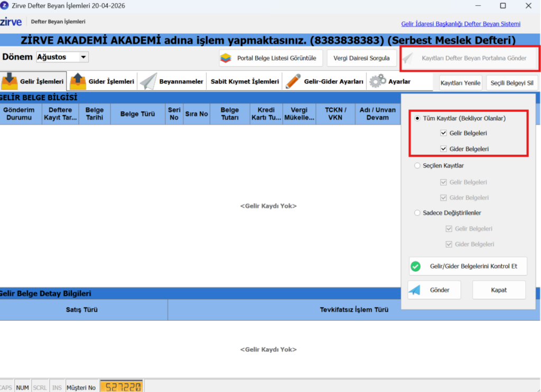Click the zirve logo
Image resolution: width=541 pixels, height=392 pixels.
point(11,22)
